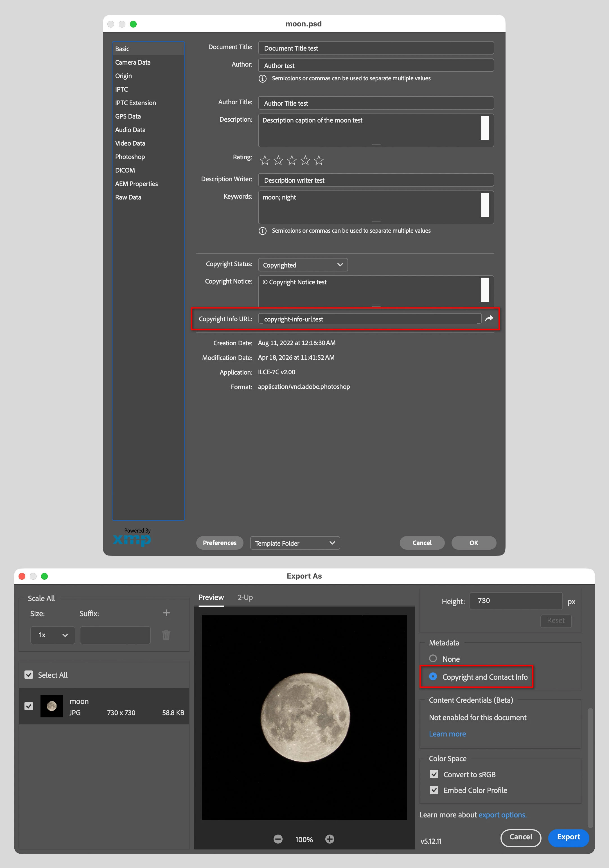Click the Height input field
609x868 pixels.
[516, 601]
